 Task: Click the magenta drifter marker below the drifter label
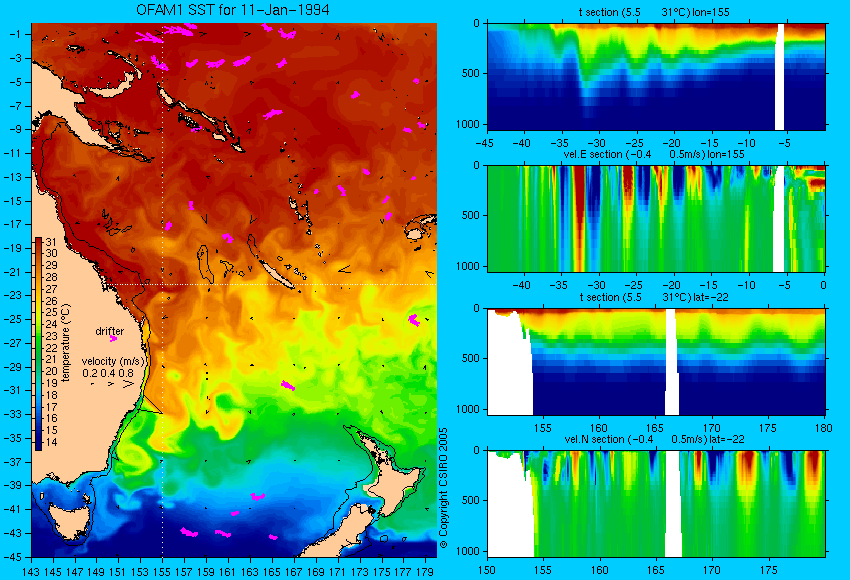[113, 339]
